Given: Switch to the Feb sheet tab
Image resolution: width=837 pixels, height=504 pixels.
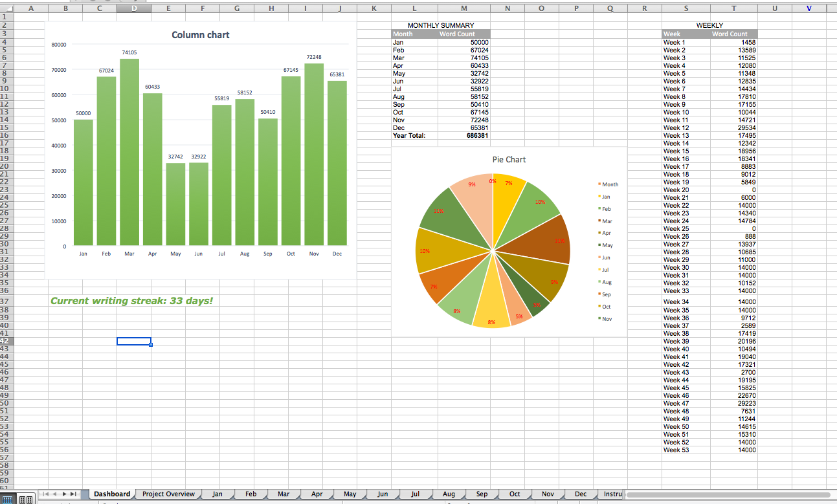Looking at the screenshot, I should [251, 494].
